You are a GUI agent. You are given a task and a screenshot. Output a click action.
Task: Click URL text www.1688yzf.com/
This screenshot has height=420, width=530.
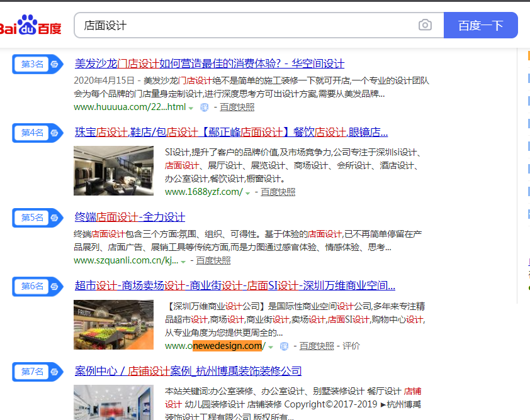coord(204,192)
